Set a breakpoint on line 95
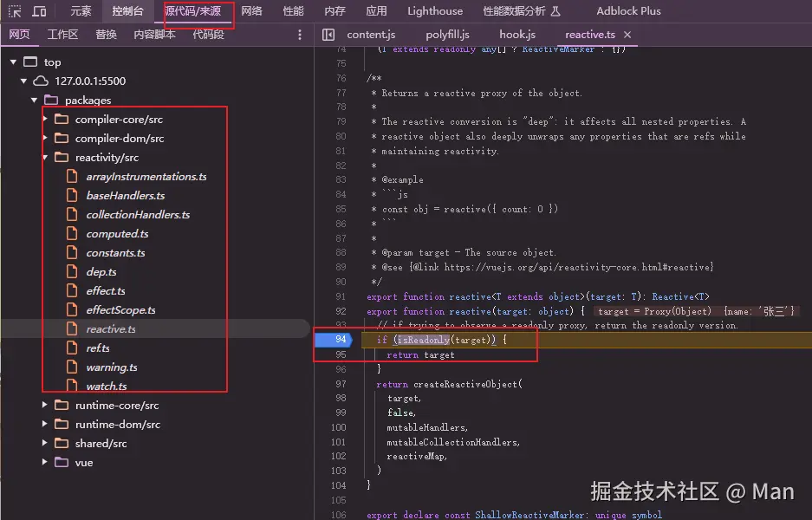The width and height of the screenshot is (812, 520). pos(341,354)
